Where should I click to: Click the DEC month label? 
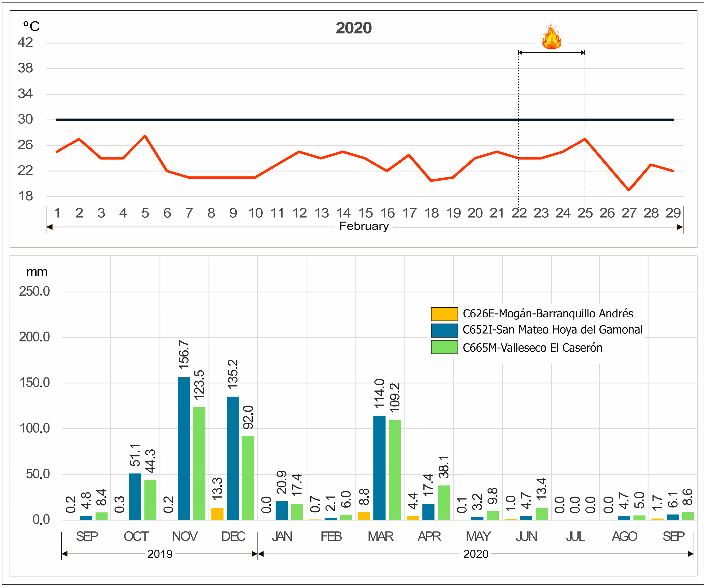(x=233, y=536)
